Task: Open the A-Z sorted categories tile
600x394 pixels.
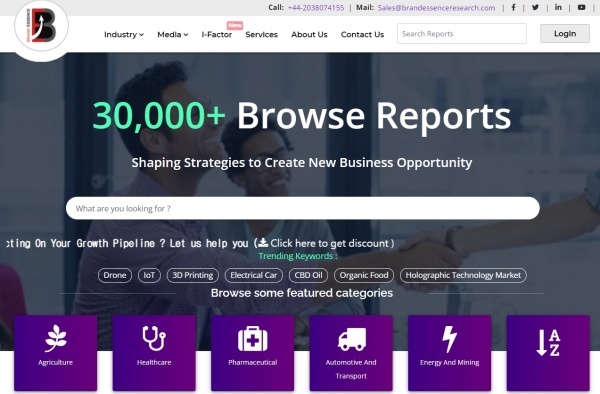Action: click(x=548, y=353)
